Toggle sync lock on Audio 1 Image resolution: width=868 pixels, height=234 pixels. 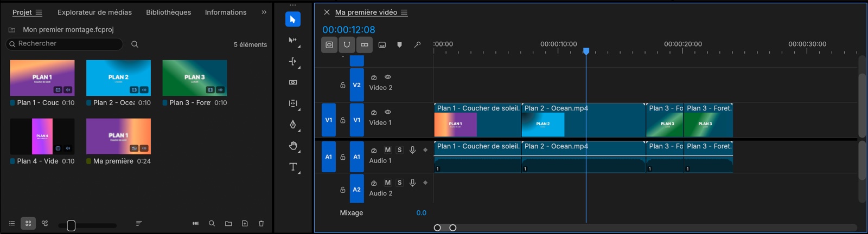point(374,151)
